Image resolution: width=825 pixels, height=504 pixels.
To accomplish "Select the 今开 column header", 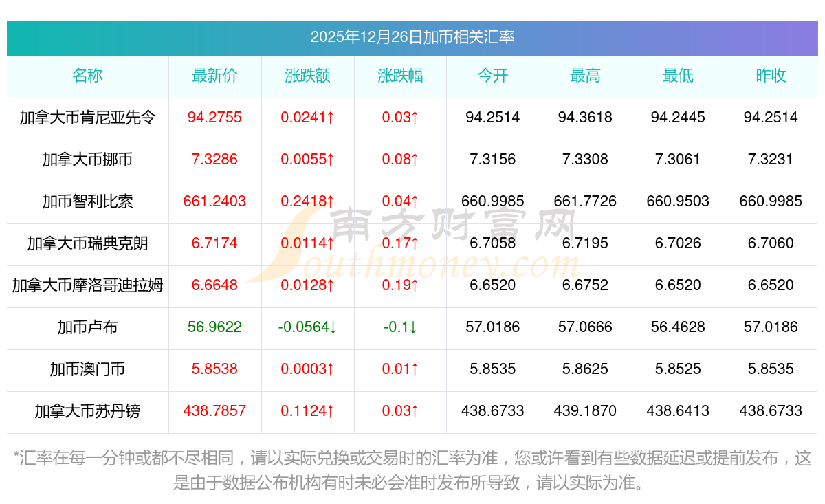I will (x=493, y=76).
